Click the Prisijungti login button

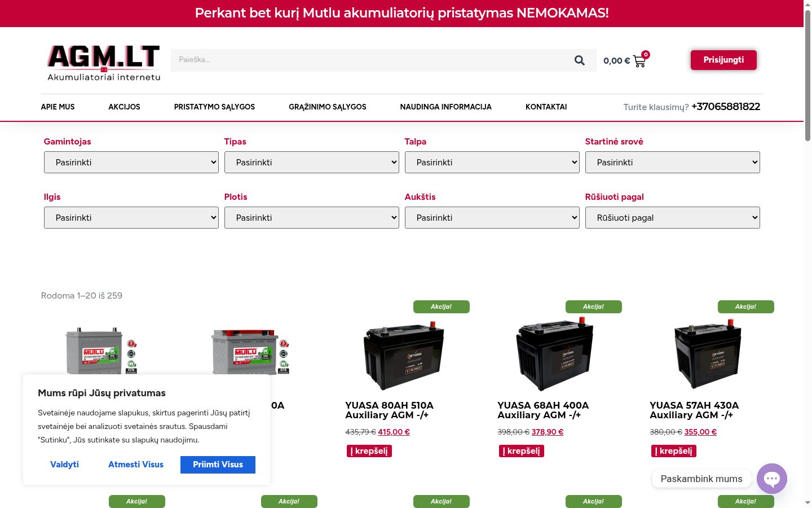723,60
